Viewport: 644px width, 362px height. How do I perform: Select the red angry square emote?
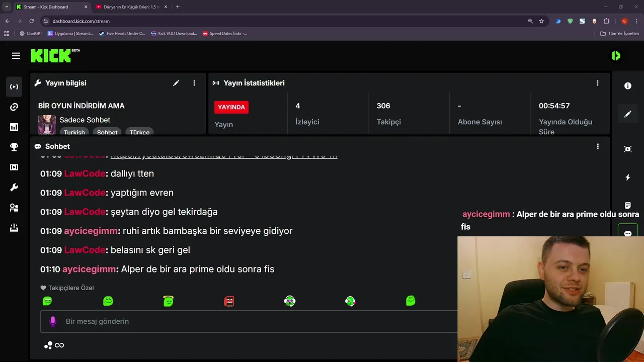pyautogui.click(x=229, y=301)
